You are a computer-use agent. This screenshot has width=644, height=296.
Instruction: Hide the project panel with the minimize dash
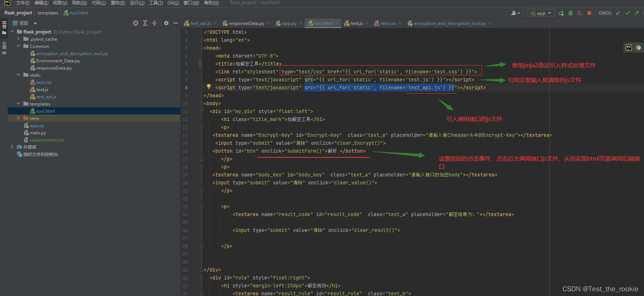tap(176, 23)
